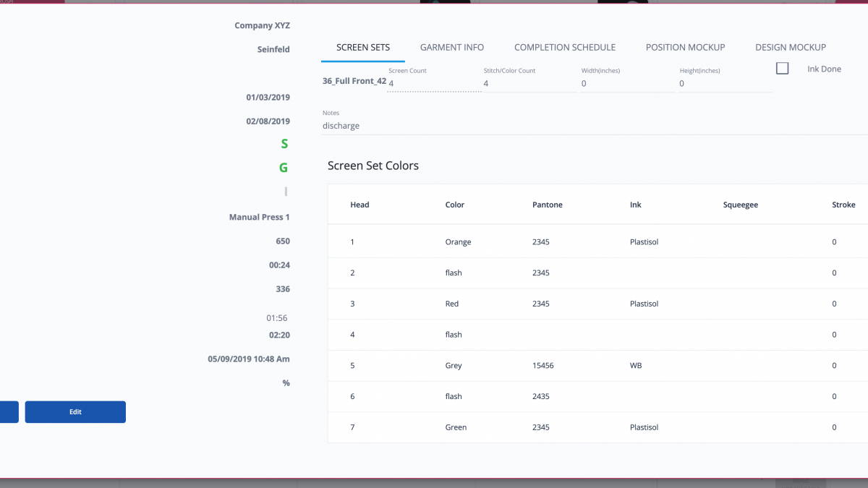Click the Screen Count input field
Image resolution: width=868 pixels, height=488 pixels.
coord(434,84)
